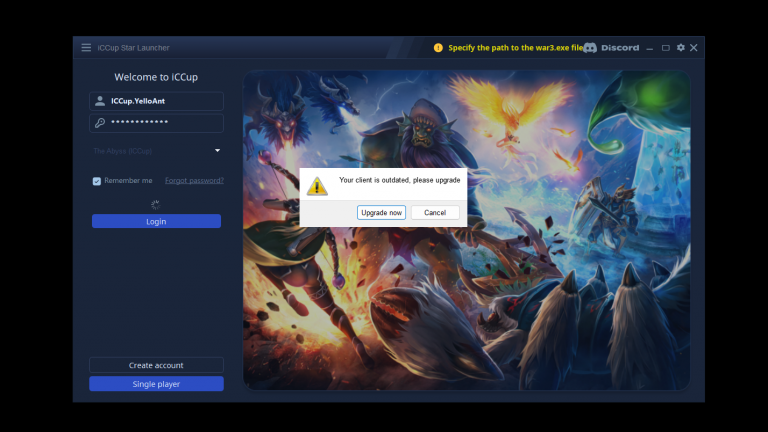Click the Upgrade now button
The width and height of the screenshot is (768, 432).
click(x=381, y=213)
